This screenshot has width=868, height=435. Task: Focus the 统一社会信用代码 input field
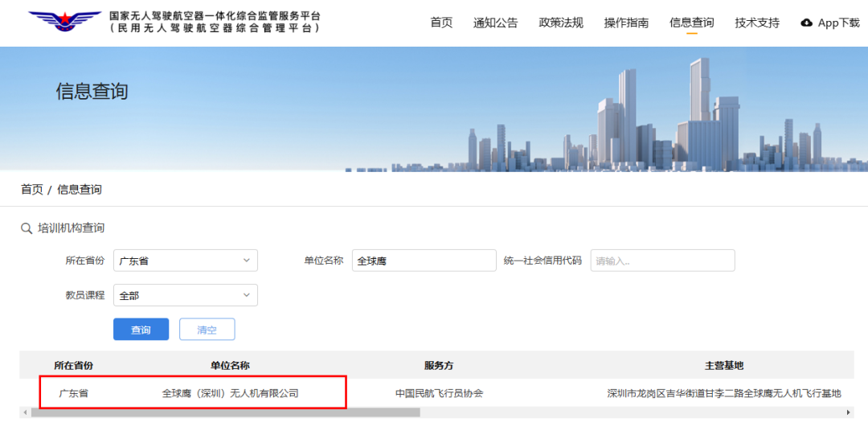click(662, 261)
